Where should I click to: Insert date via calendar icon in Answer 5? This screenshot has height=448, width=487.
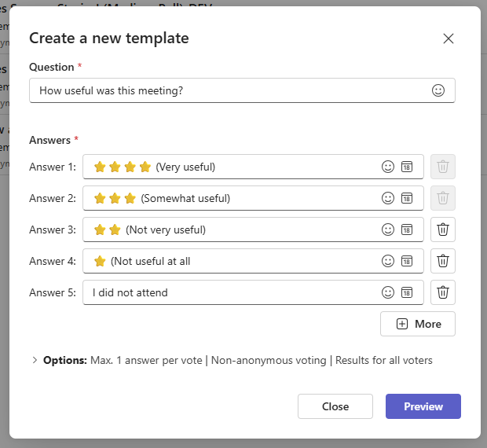click(x=407, y=292)
